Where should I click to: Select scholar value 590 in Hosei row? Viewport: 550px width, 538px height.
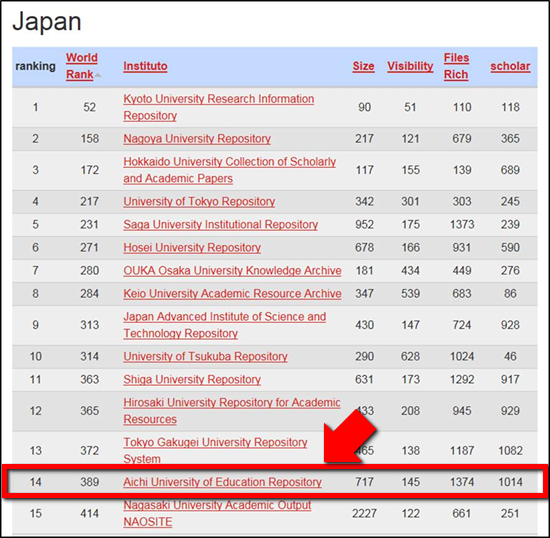point(510,248)
